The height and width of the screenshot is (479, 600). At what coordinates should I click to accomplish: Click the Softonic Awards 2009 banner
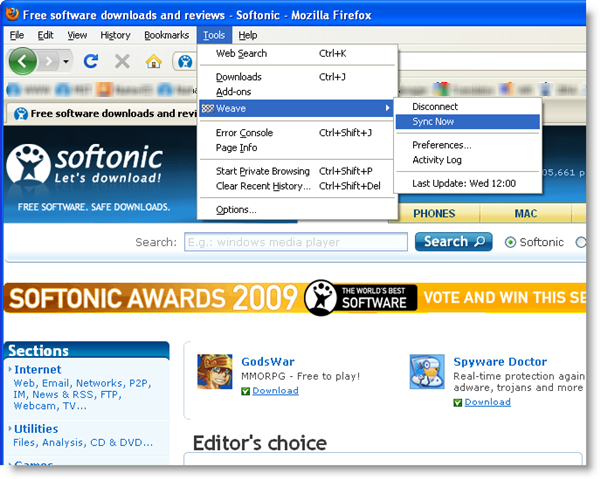(300, 297)
